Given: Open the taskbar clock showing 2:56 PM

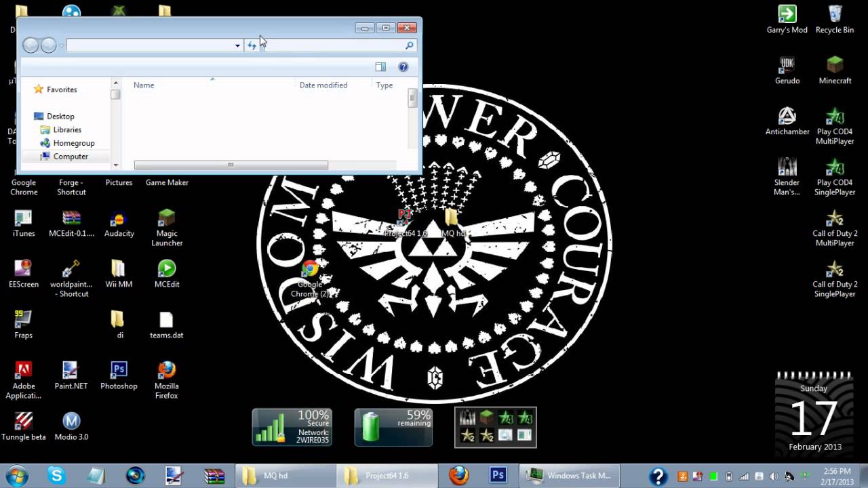Looking at the screenshot, I should pos(837,476).
